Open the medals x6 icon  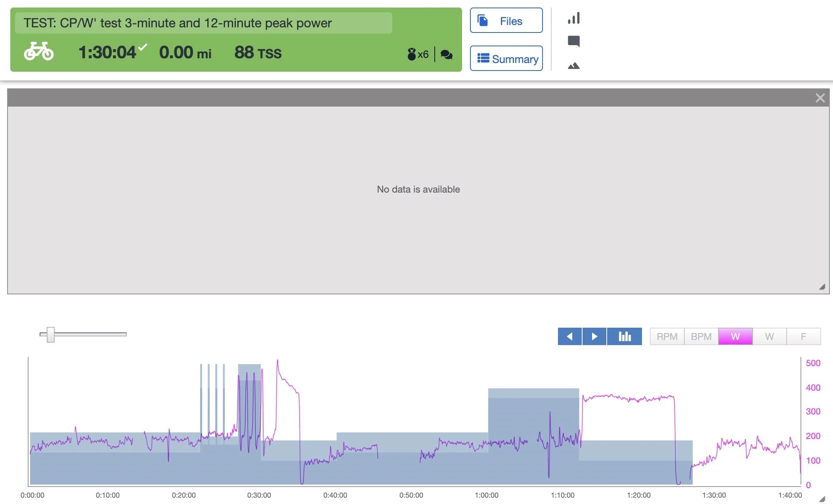pyautogui.click(x=418, y=54)
